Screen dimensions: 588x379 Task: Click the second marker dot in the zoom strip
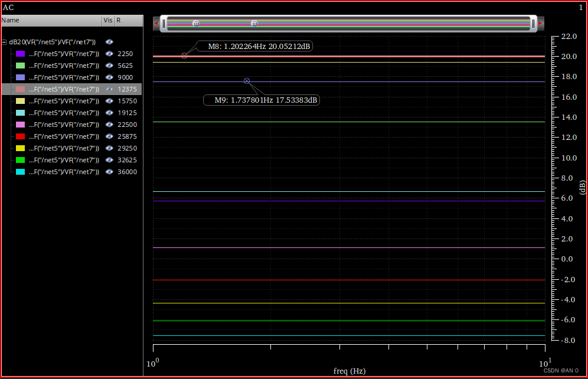point(254,24)
